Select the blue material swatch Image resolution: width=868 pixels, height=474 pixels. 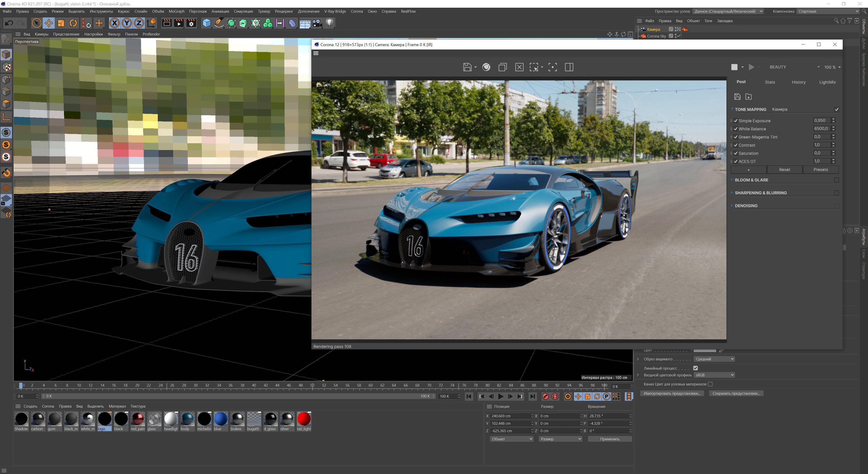tap(221, 419)
